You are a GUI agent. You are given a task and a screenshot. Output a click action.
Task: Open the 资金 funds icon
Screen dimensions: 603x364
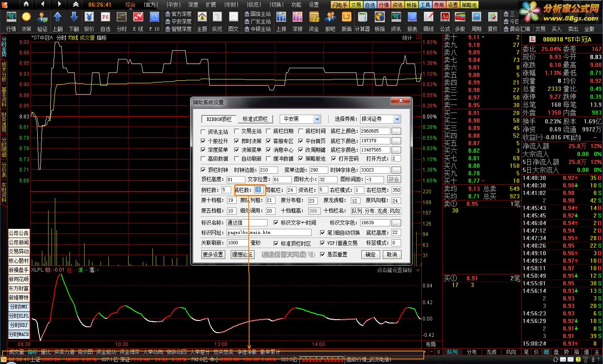(x=314, y=21)
